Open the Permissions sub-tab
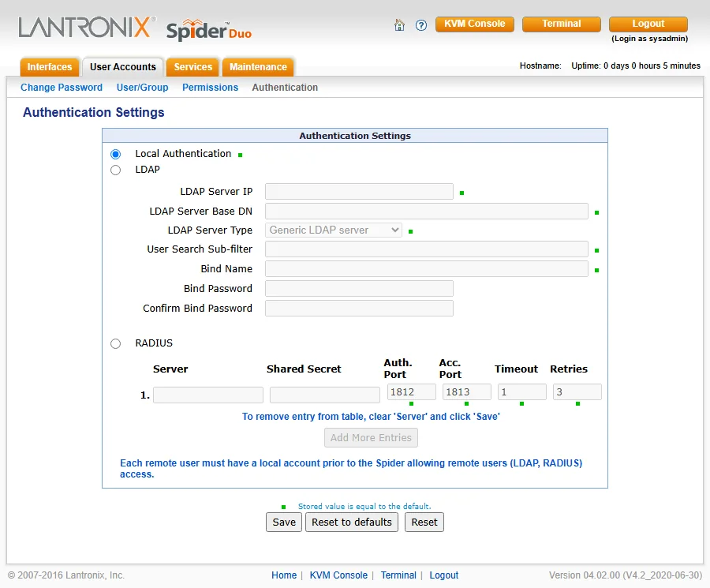Viewport: 710px width, 588px height. 210,88
